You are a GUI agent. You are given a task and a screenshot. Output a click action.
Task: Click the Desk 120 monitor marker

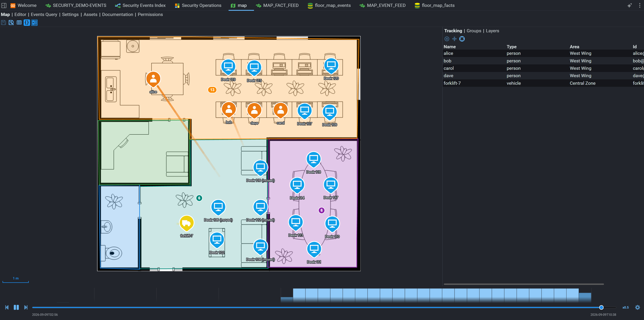point(331,66)
